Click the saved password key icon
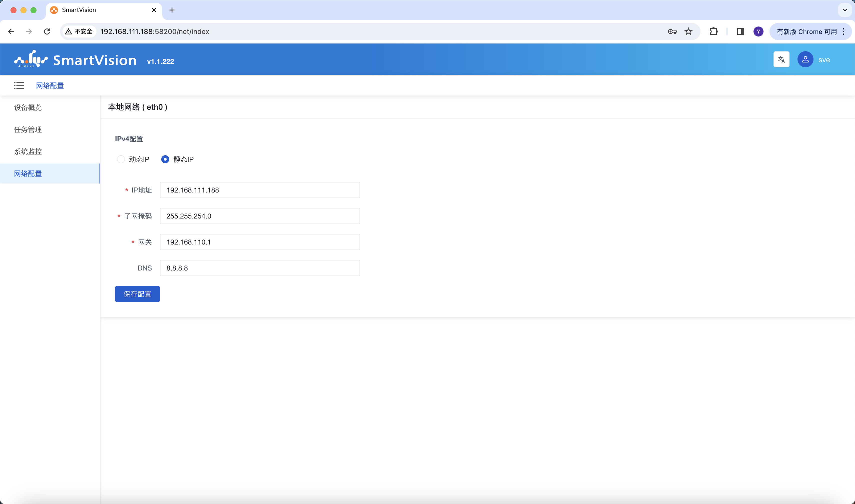 tap(672, 31)
